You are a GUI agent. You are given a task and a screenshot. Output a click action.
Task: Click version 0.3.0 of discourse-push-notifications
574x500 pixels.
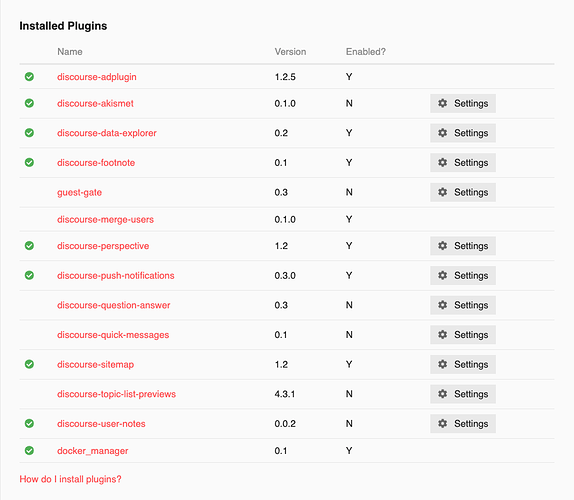285,275
